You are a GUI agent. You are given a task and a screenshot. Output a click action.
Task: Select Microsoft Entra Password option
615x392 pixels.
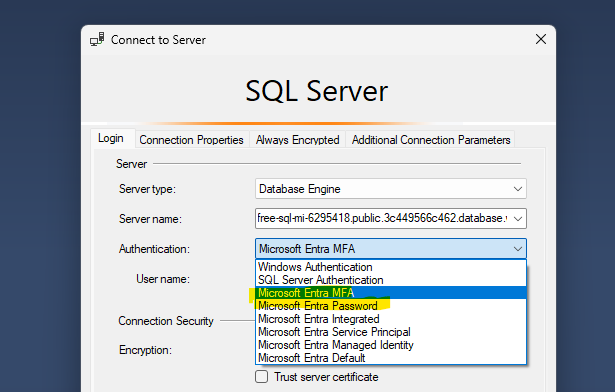[391, 306]
